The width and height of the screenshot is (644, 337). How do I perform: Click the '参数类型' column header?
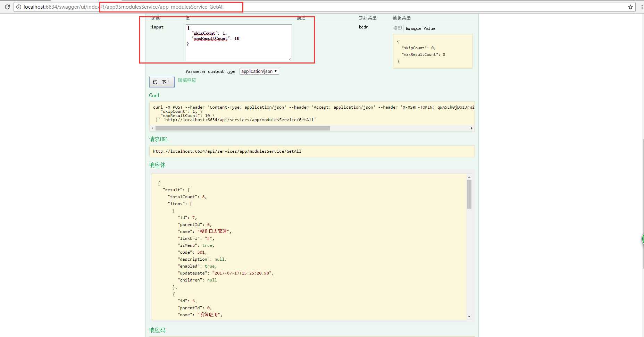[368, 18]
